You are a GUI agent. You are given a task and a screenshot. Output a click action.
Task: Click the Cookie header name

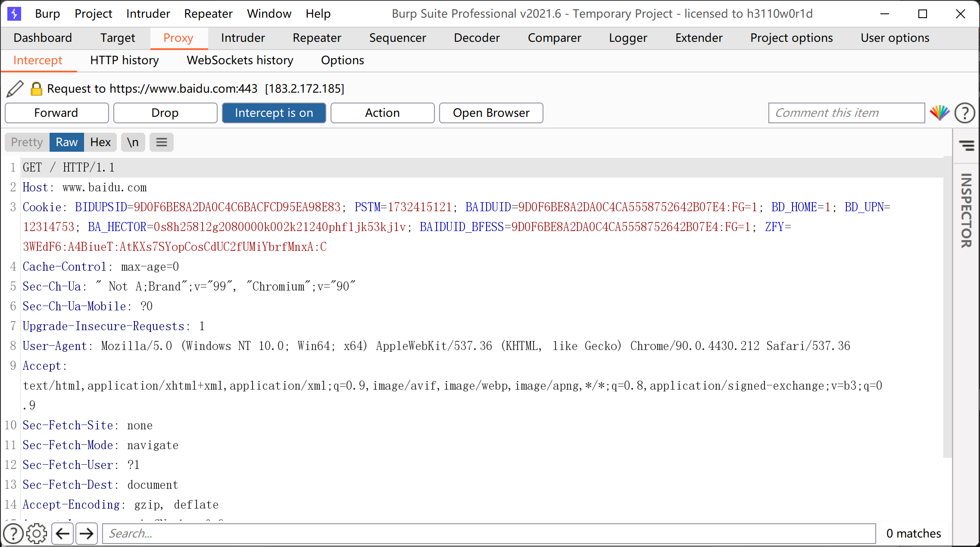[42, 207]
